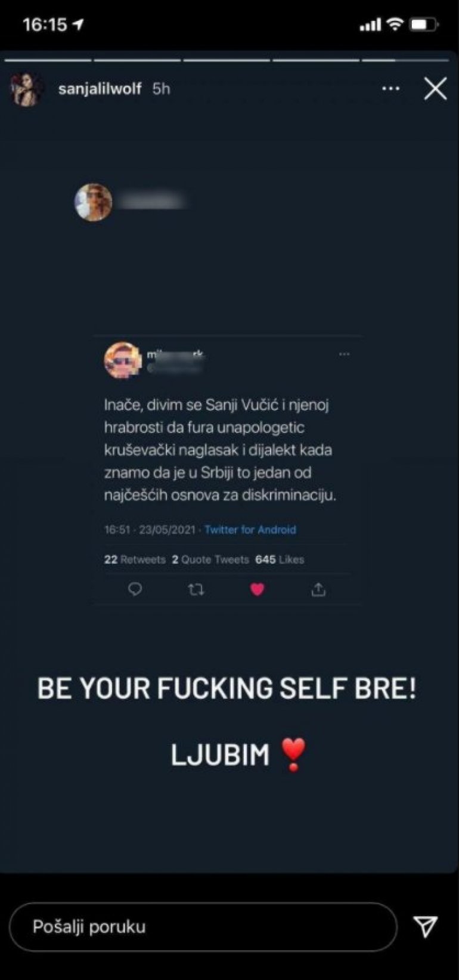Tap the tweet author's avatar
This screenshot has height=980, width=459.
point(123,360)
